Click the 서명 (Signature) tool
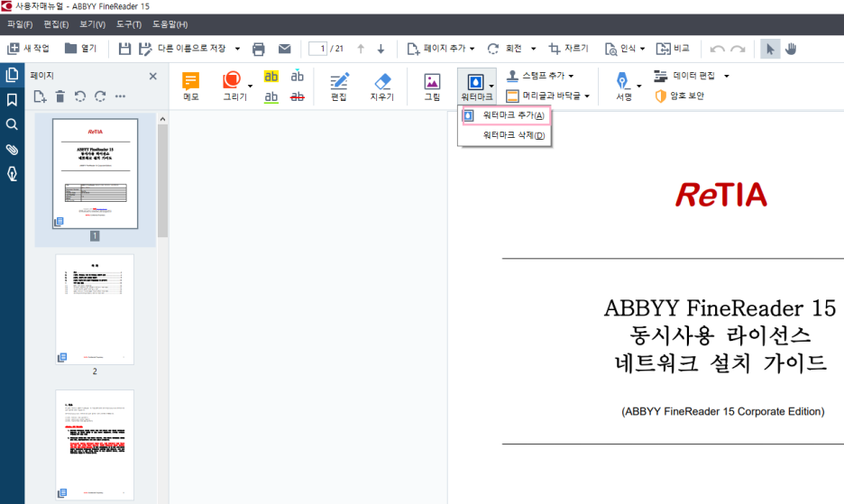 [623, 87]
